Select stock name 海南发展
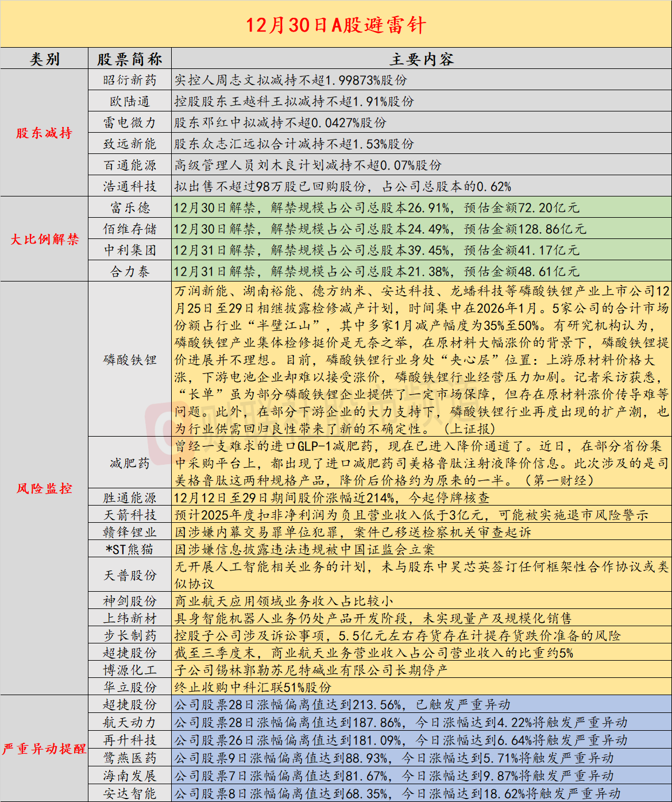Viewport: 672px width, 802px height. tap(130, 776)
